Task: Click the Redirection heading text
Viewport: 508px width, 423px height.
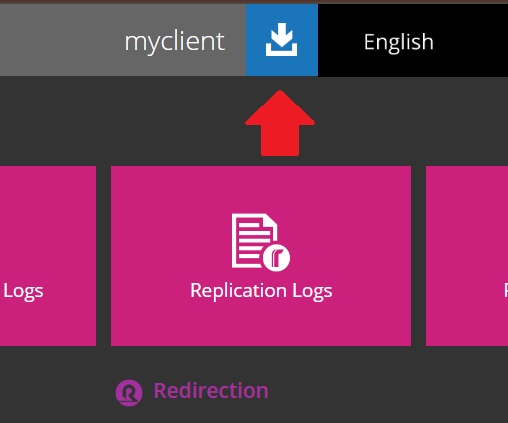Action: (211, 391)
